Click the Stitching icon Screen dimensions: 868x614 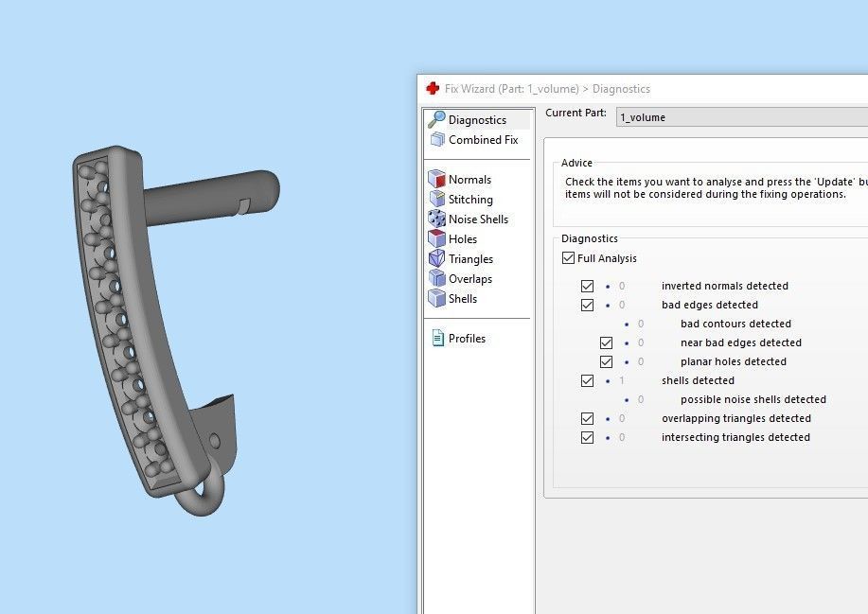(x=436, y=199)
